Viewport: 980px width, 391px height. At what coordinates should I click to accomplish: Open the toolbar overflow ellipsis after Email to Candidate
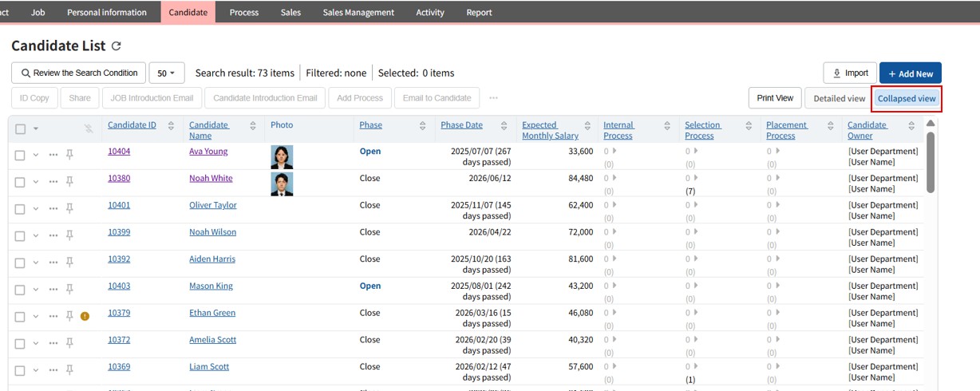493,98
